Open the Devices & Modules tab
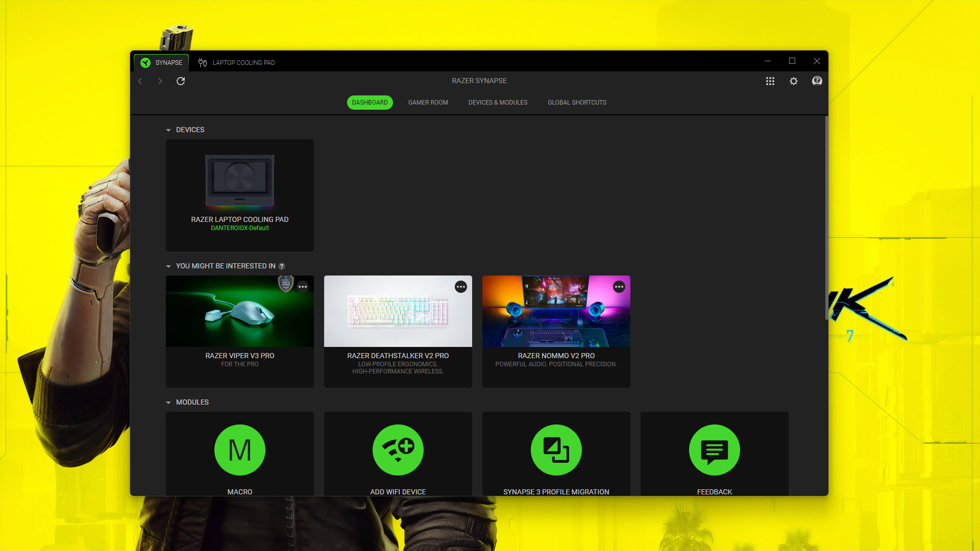 pos(498,103)
